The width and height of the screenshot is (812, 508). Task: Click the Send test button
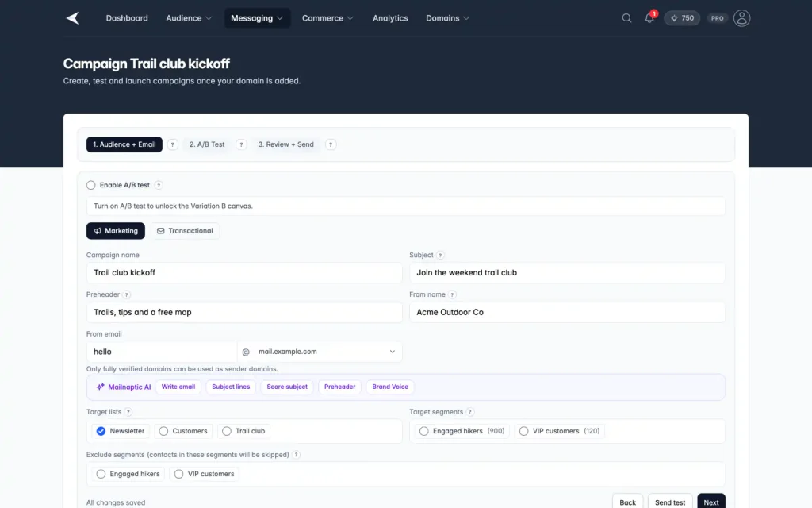[x=670, y=502]
